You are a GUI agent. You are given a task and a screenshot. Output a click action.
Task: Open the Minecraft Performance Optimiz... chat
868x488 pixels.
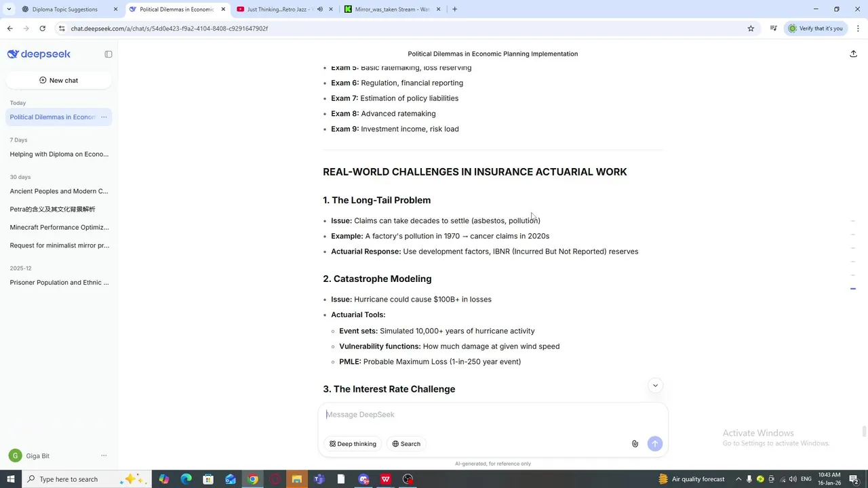59,227
